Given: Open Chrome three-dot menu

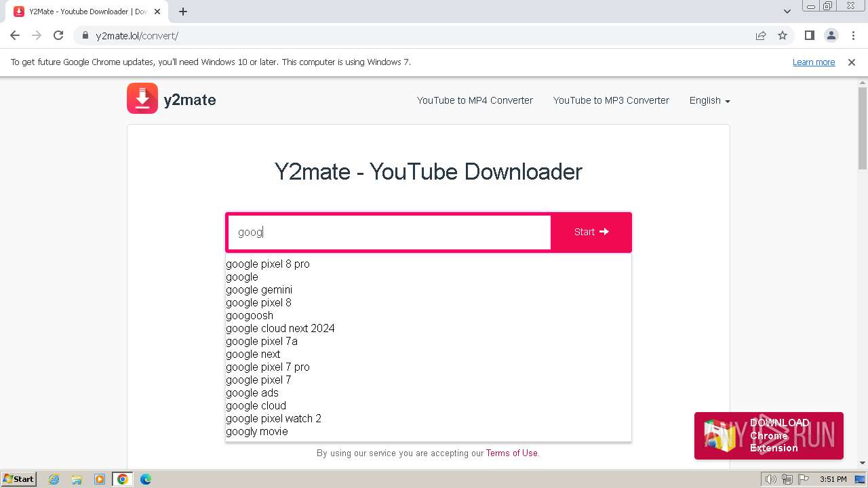Looking at the screenshot, I should [x=853, y=35].
